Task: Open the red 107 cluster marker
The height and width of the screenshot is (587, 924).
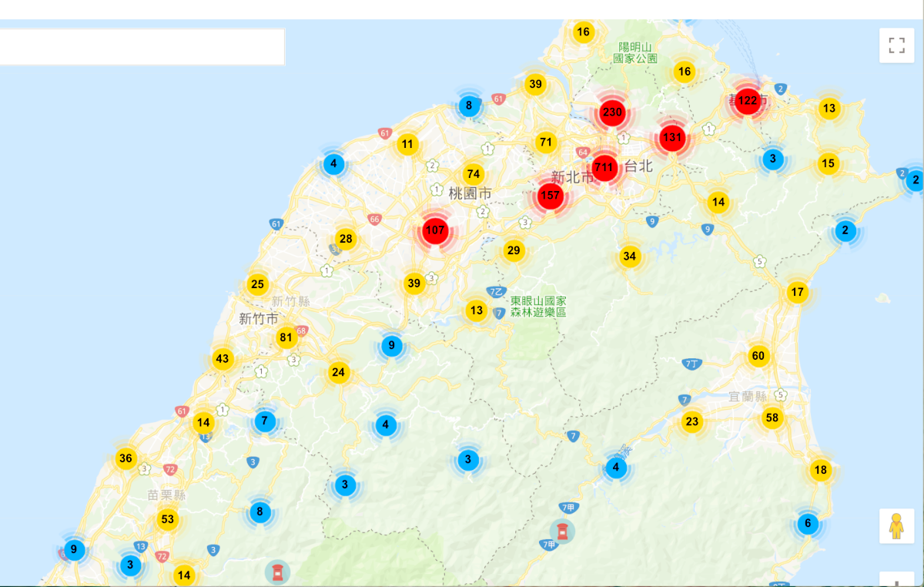Action: pyautogui.click(x=435, y=230)
